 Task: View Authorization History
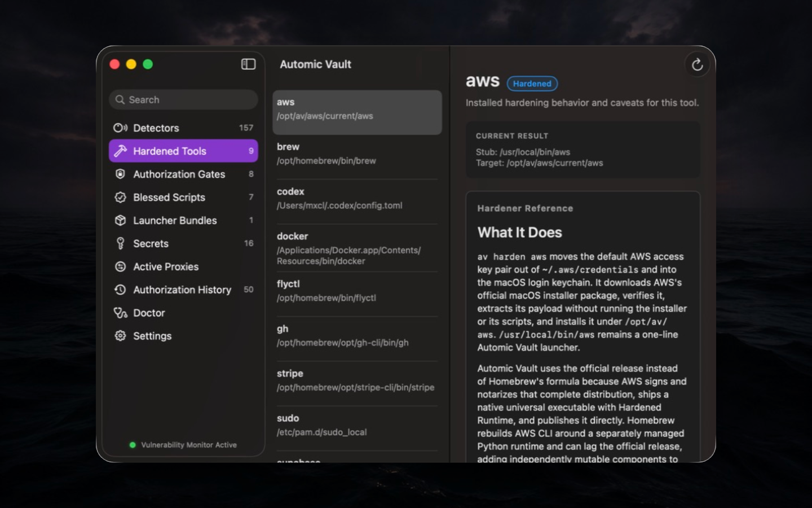tap(183, 290)
